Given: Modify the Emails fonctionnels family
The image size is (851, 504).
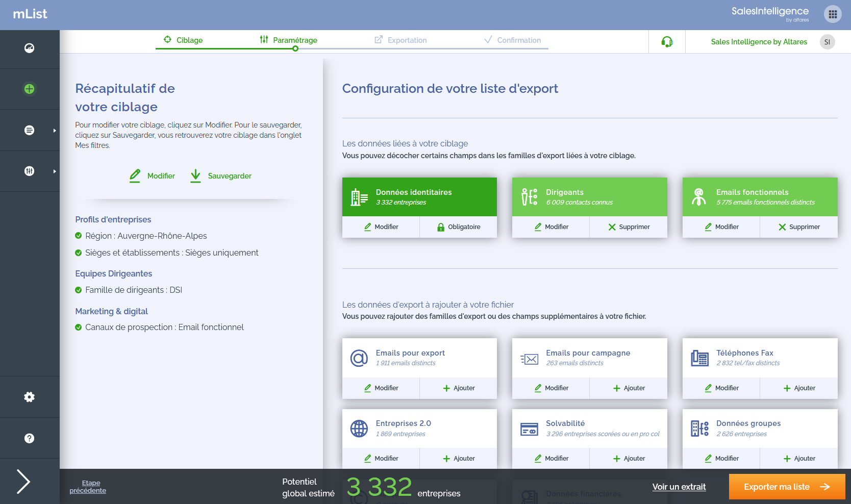Looking at the screenshot, I should [721, 227].
